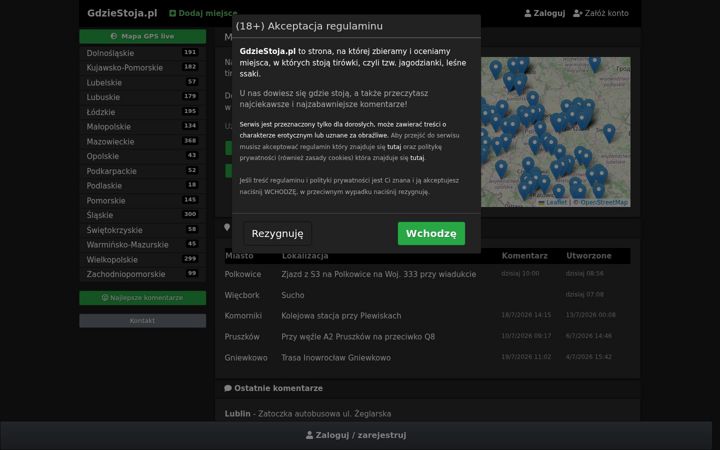Open the Sucho location entry
Screen dimensions: 720x450
pyautogui.click(x=292, y=295)
